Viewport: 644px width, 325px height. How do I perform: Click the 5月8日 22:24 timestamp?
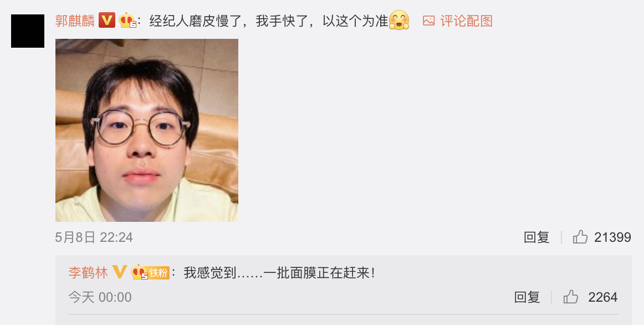point(94,237)
